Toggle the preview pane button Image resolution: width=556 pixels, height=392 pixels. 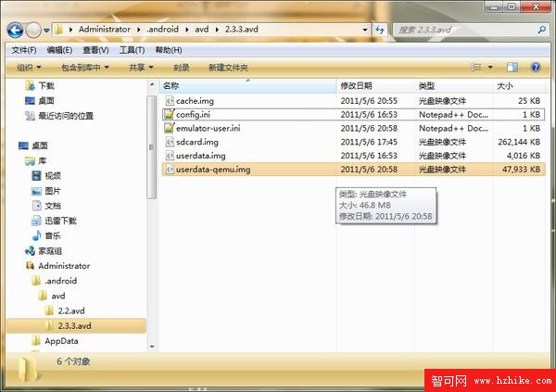coord(512,67)
